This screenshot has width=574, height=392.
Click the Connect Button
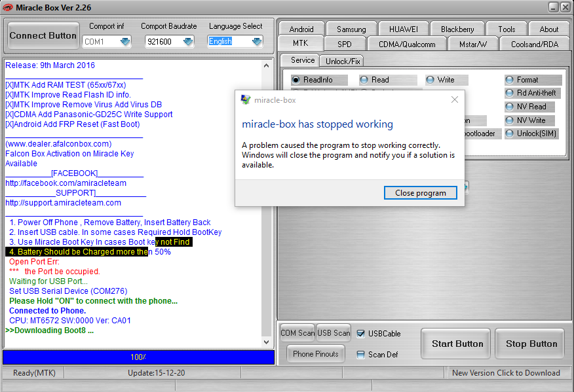43,35
